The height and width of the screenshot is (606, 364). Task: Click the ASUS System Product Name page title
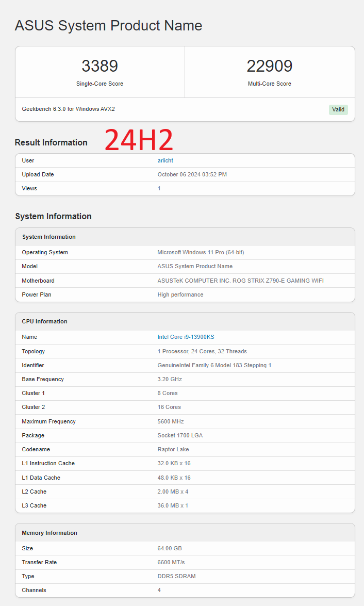point(108,25)
